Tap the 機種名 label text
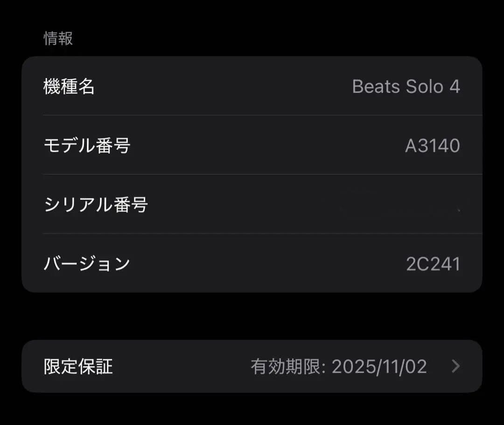Viewport: 504px width, 425px height. point(70,86)
